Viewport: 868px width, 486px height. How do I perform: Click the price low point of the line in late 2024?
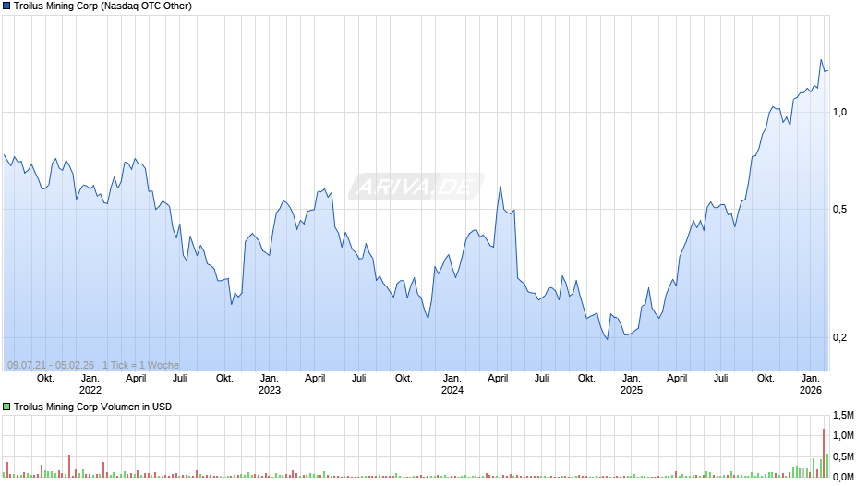tap(608, 339)
